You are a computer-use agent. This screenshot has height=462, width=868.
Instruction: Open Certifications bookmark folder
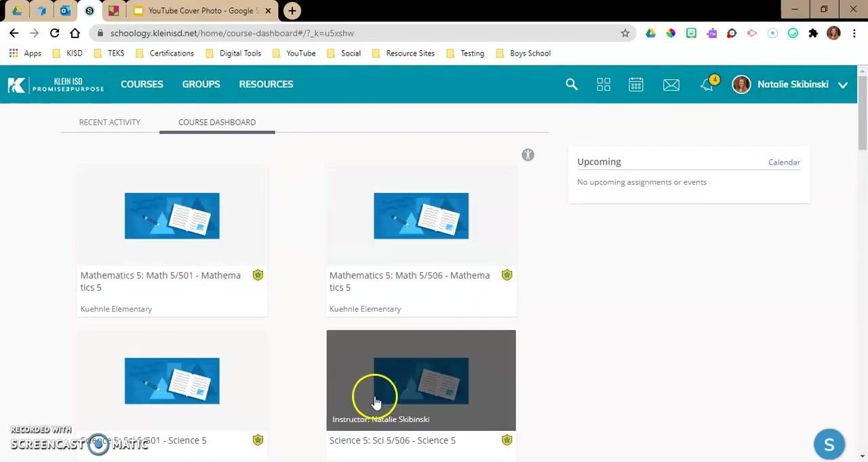click(x=165, y=53)
